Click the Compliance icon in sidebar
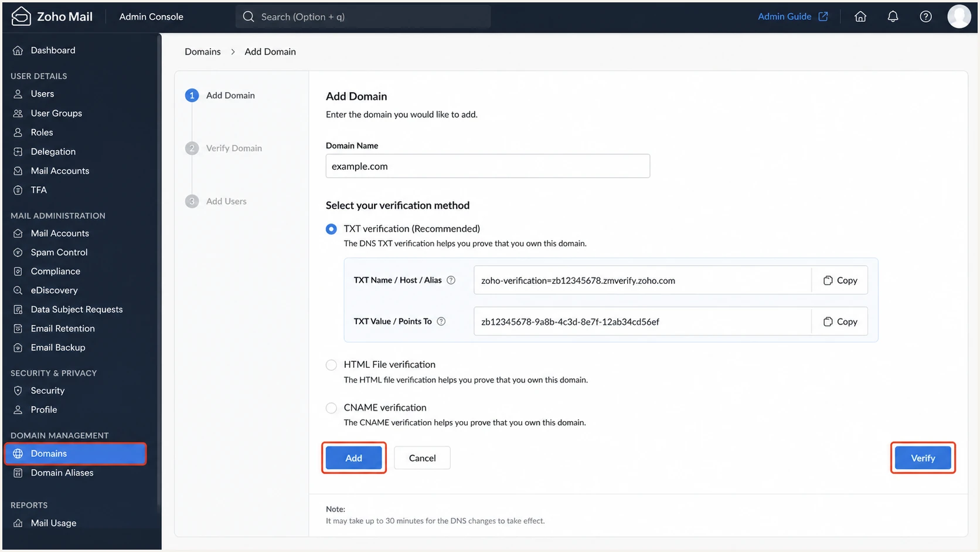980x552 pixels. pyautogui.click(x=18, y=272)
